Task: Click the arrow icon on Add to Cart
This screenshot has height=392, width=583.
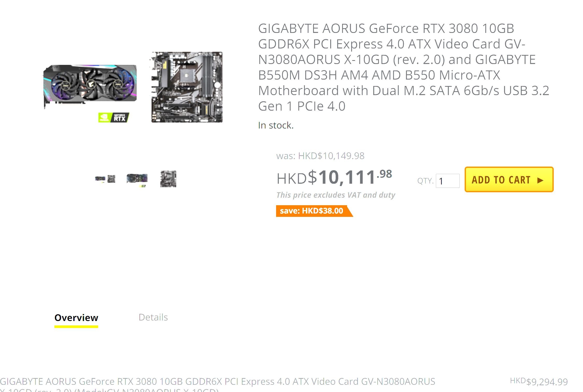Action: click(x=540, y=180)
